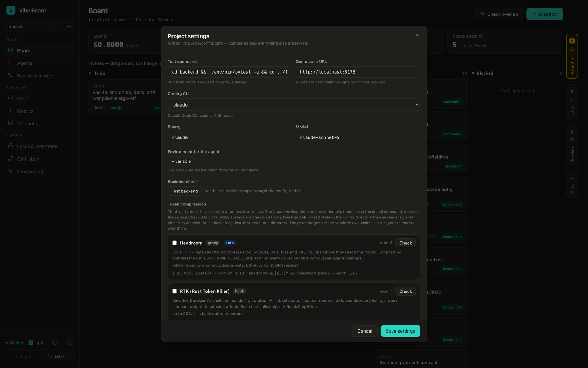This screenshot has height=368, width=588.
Task: Click the Metrics bar chart icon
Action: 10,111
